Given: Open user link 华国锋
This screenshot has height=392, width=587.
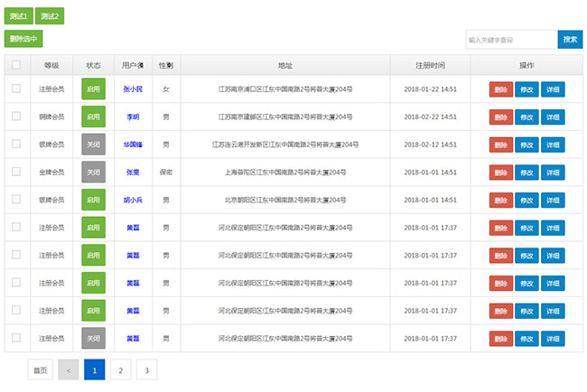Looking at the screenshot, I should click(x=133, y=145).
